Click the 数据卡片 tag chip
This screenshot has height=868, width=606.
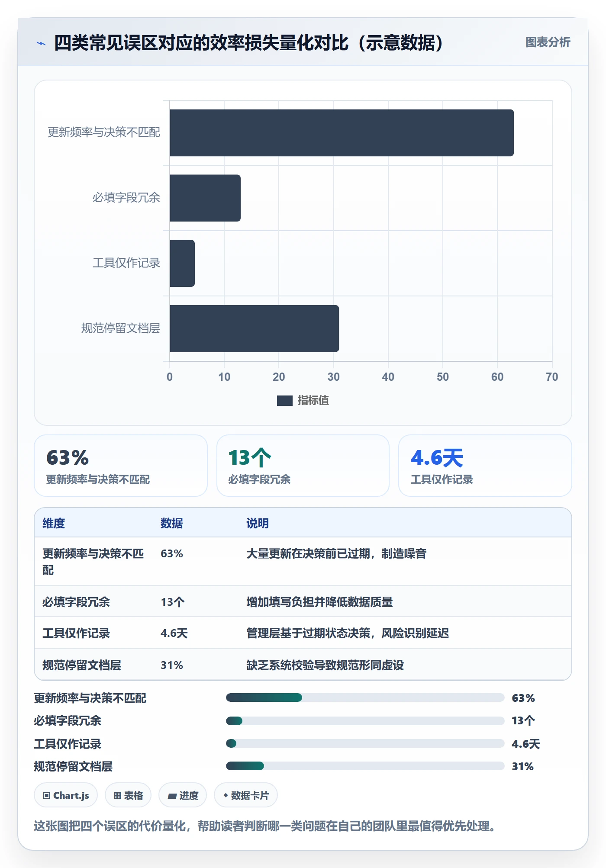click(x=246, y=795)
